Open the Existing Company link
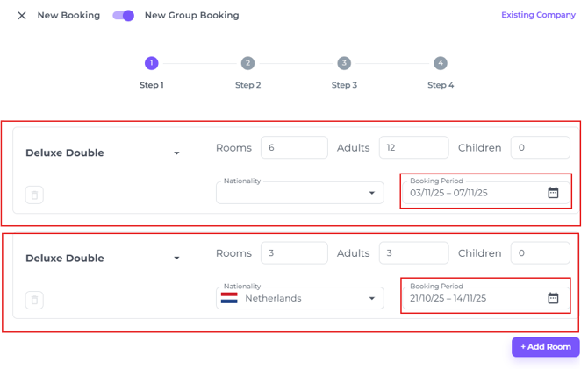This screenshot has height=369, width=588. point(538,15)
